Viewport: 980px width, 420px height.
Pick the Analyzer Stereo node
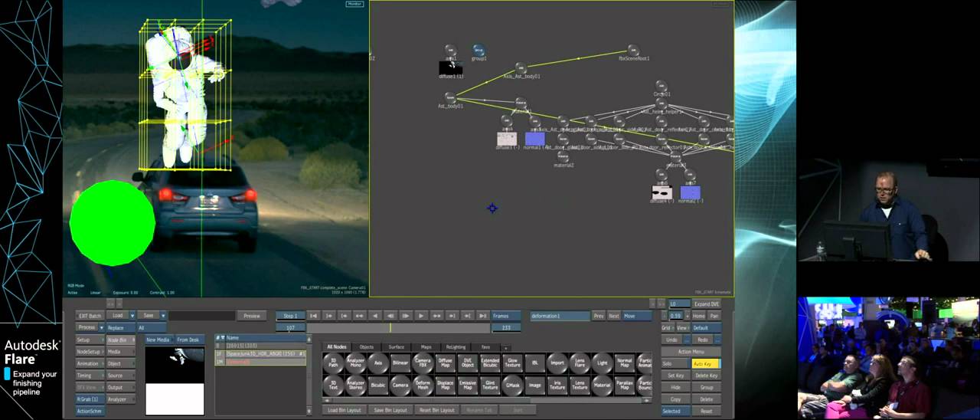coord(355,385)
